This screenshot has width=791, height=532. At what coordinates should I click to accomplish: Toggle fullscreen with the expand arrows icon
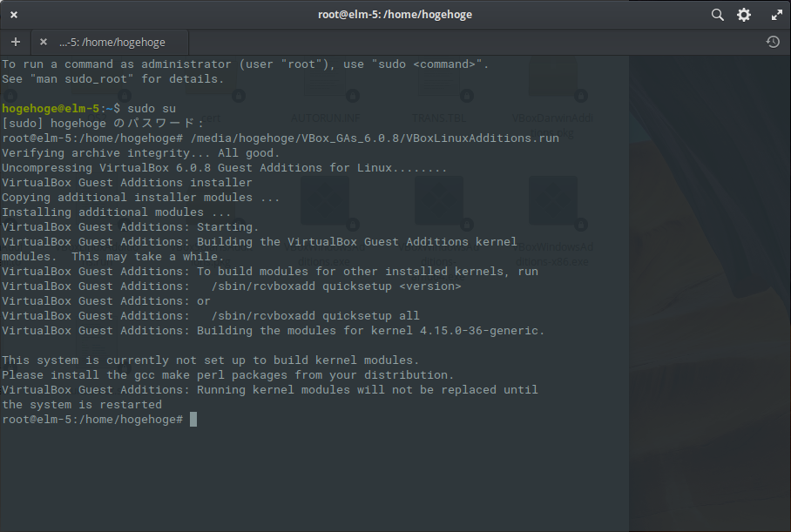point(776,15)
